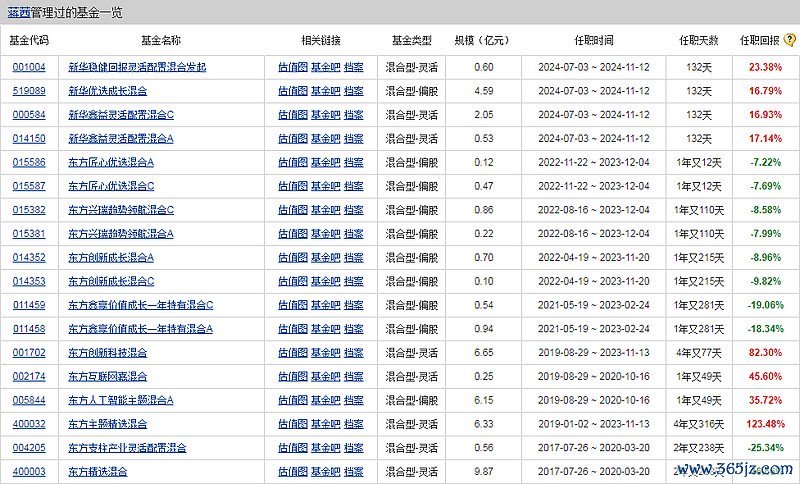Open 估值图 for fund 001004
This screenshot has height=484, width=800.
tap(293, 67)
